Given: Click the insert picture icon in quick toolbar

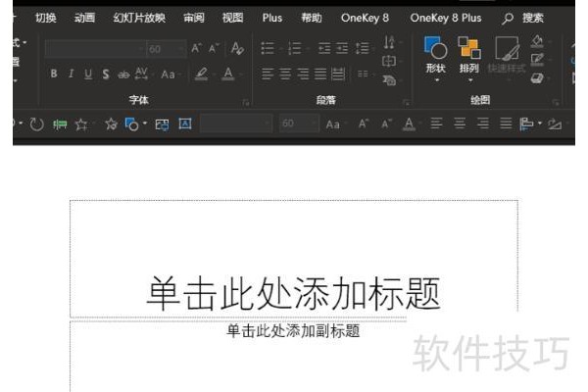Looking at the screenshot, I should click(162, 124).
